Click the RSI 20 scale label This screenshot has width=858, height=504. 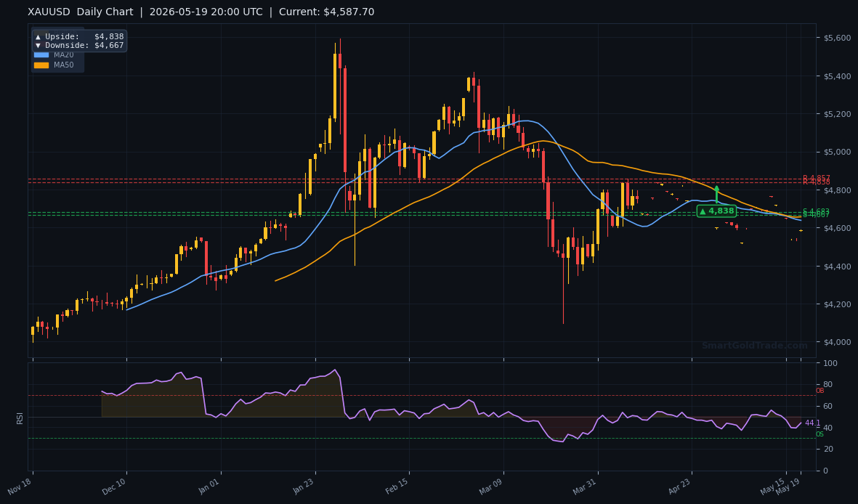coord(828,450)
